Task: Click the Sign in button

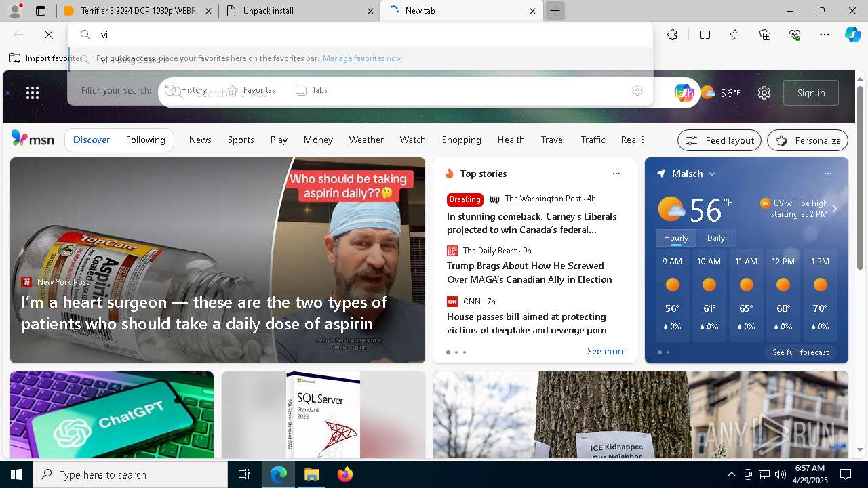Action: pyautogui.click(x=811, y=93)
